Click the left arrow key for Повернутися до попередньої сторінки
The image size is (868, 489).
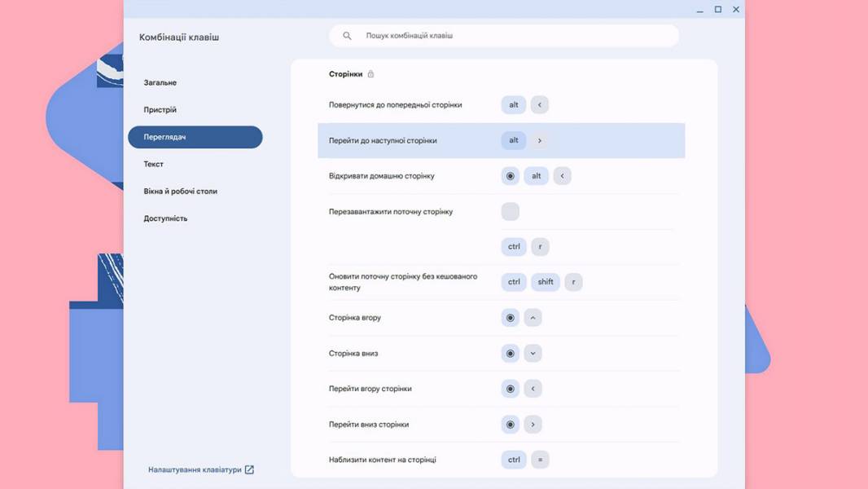[x=540, y=104]
